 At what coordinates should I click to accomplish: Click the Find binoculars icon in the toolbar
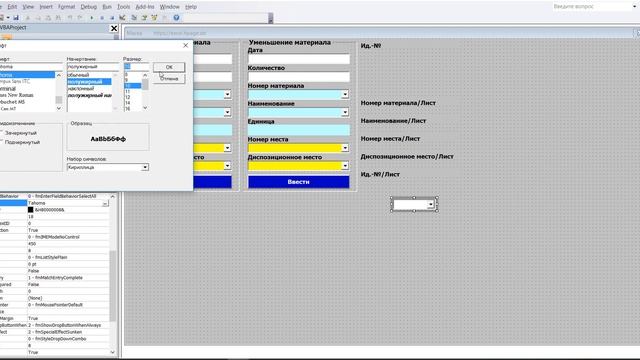pyautogui.click(x=58, y=18)
